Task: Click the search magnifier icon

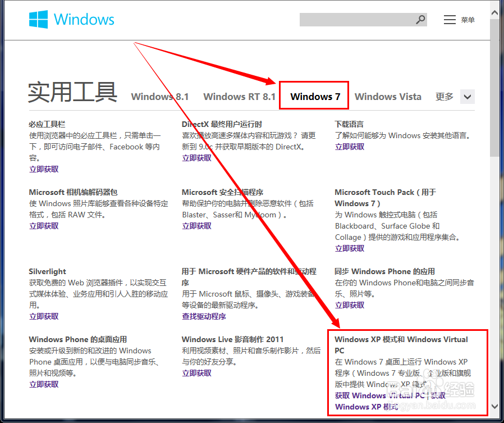Action: (420, 20)
